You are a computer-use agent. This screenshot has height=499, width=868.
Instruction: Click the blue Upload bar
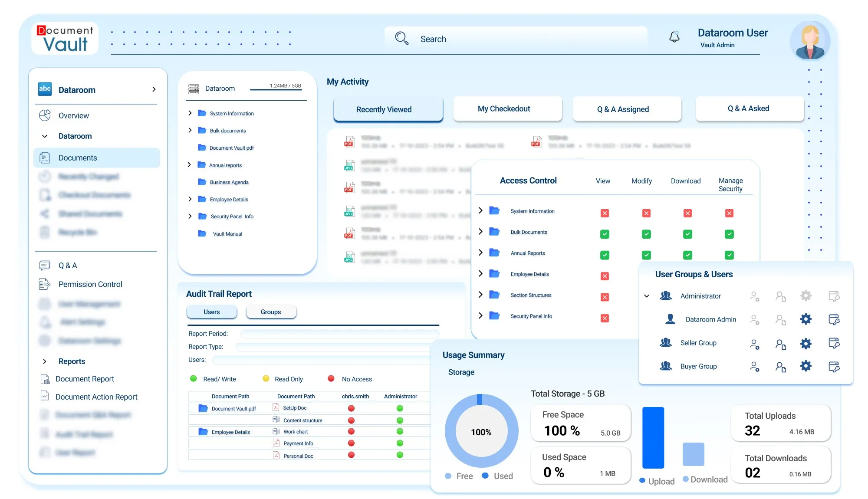pyautogui.click(x=653, y=437)
